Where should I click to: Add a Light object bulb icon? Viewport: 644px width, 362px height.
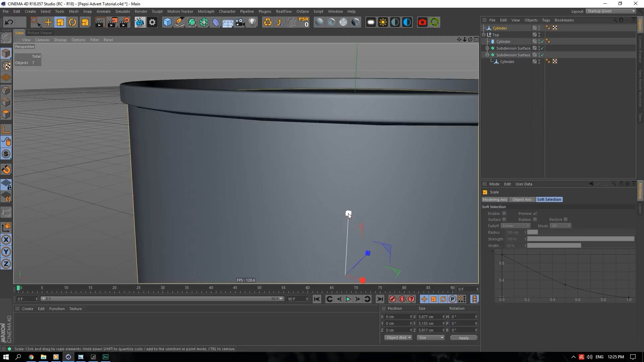point(252,22)
